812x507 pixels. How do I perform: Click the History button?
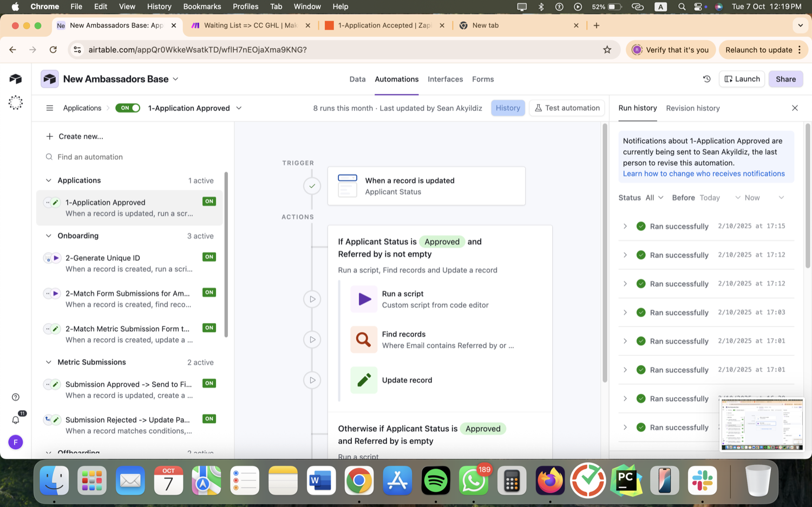click(x=508, y=108)
